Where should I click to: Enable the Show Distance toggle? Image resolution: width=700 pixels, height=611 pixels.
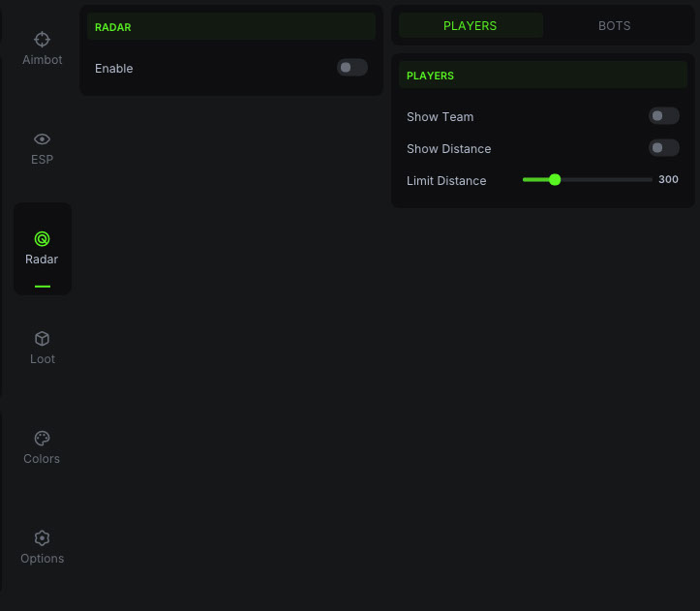pos(663,148)
